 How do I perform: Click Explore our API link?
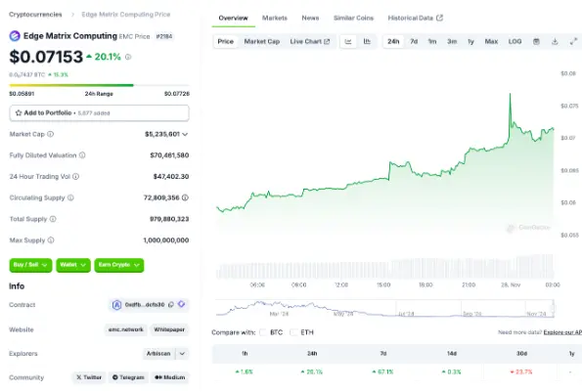coord(562,332)
